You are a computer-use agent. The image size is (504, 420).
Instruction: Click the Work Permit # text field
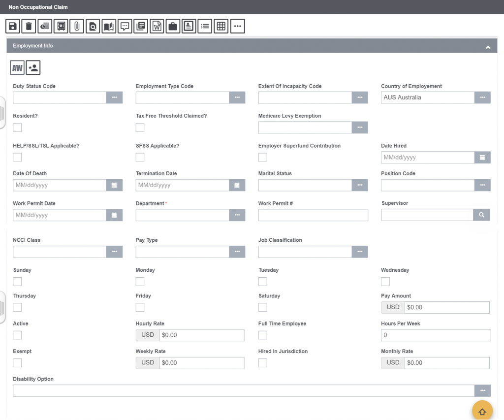click(314, 215)
